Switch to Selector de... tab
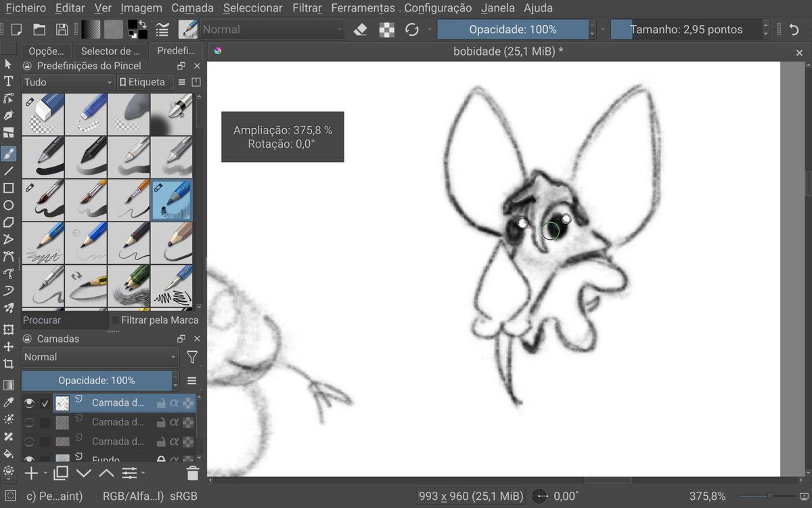812x508 pixels. (x=110, y=51)
